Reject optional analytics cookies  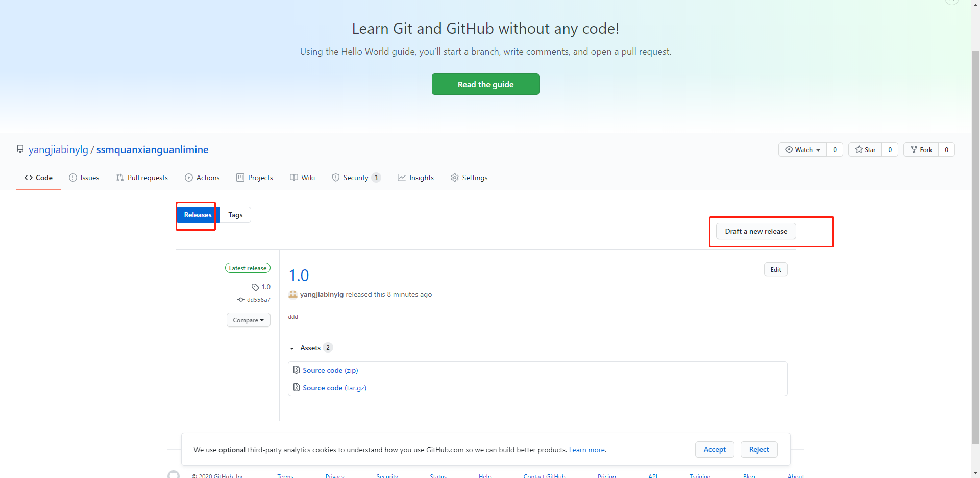point(759,449)
